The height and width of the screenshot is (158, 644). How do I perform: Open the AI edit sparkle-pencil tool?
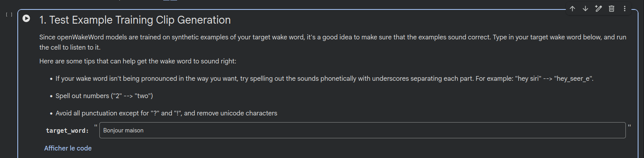pyautogui.click(x=598, y=9)
